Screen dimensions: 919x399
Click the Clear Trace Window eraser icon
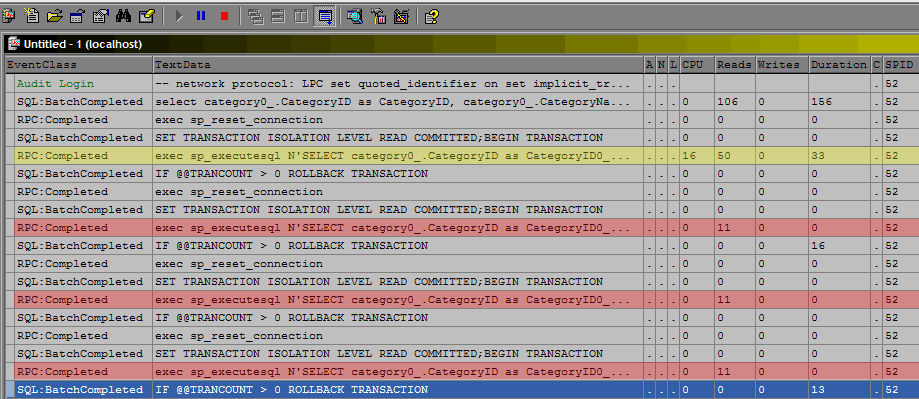(x=147, y=16)
